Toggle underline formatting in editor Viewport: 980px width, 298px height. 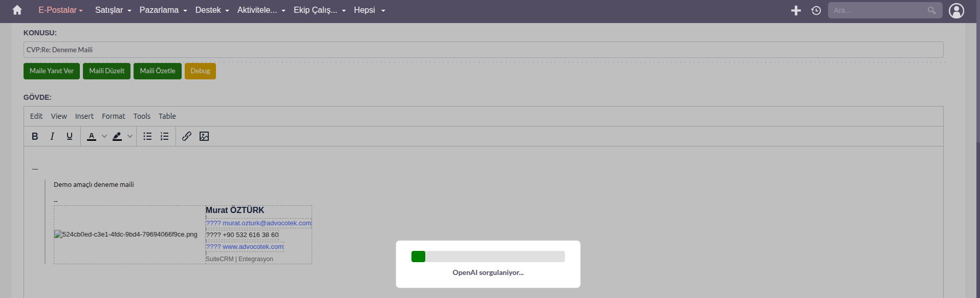(70, 136)
